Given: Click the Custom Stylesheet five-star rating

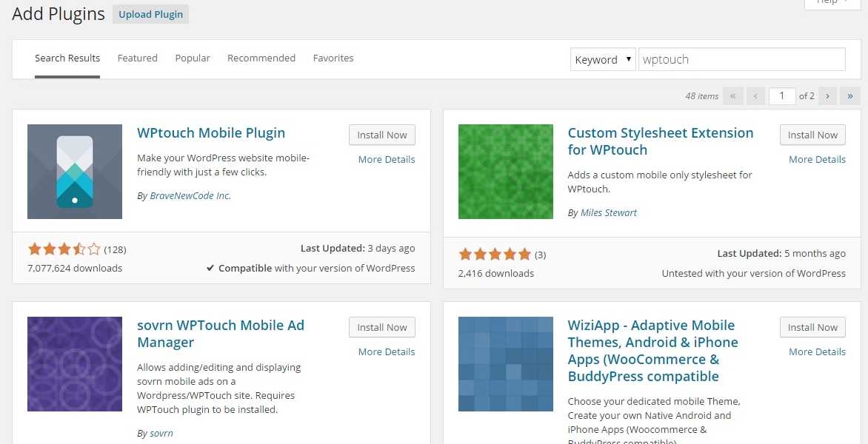Looking at the screenshot, I should (x=494, y=255).
